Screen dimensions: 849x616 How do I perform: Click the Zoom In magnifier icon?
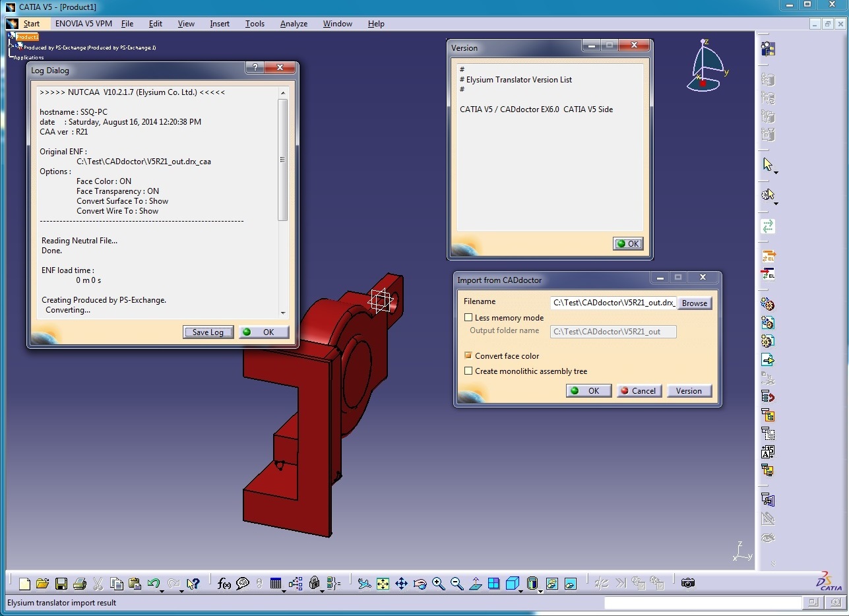click(438, 584)
